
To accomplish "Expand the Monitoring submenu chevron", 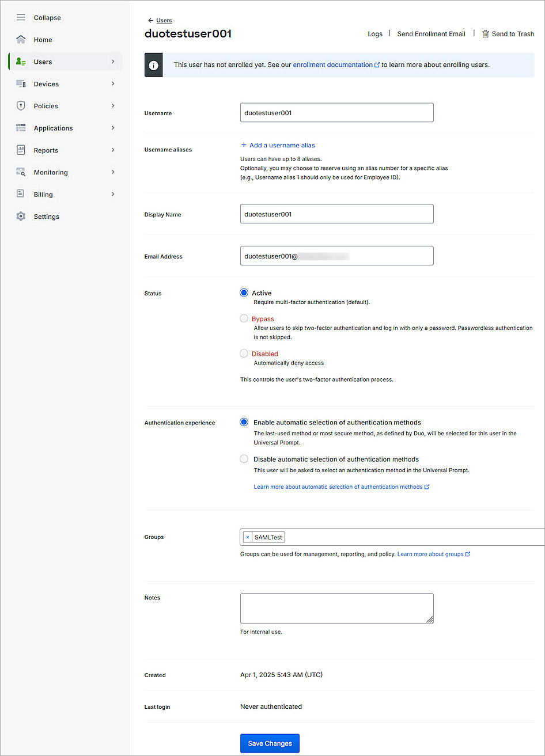I will pos(113,172).
